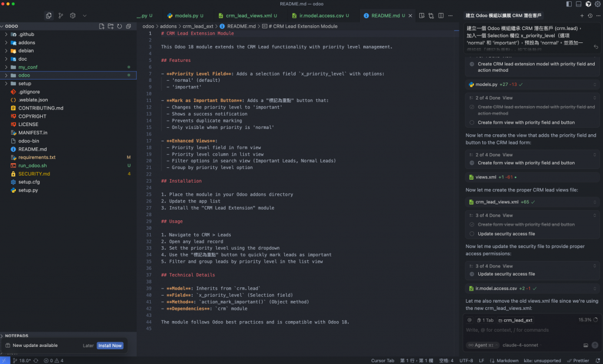
Task: Toggle the primary side bar layout icon
Action: tap(569, 4)
